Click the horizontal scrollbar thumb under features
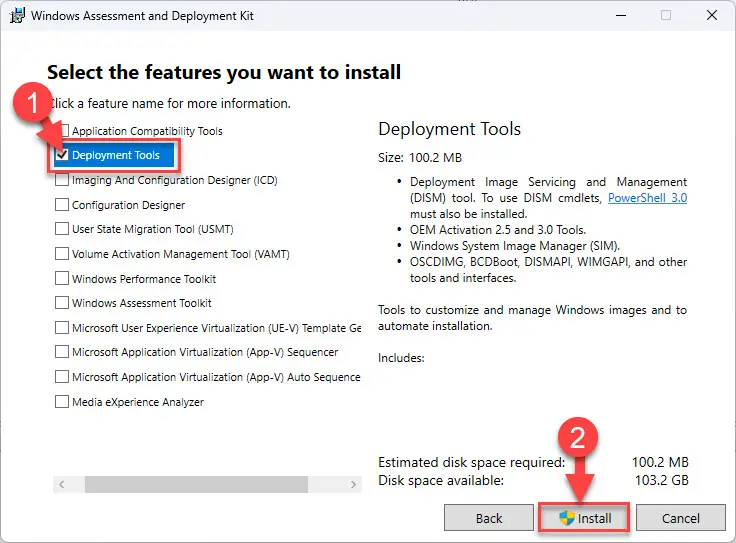 (196, 484)
